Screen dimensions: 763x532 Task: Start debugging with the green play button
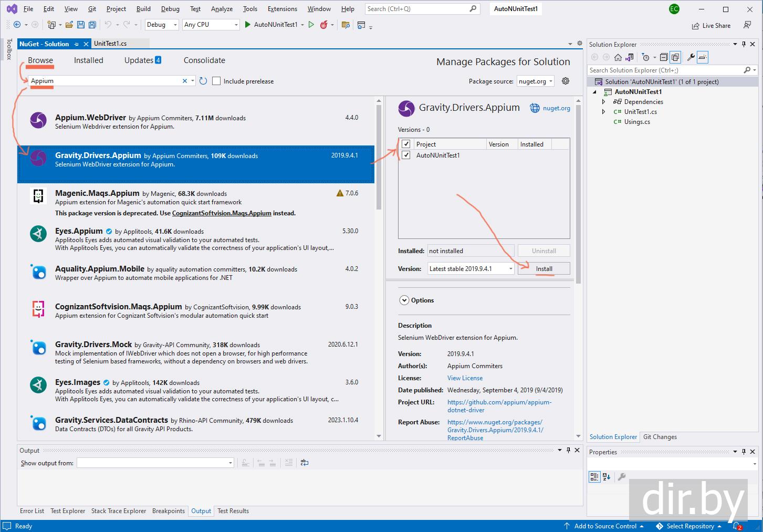click(x=248, y=25)
